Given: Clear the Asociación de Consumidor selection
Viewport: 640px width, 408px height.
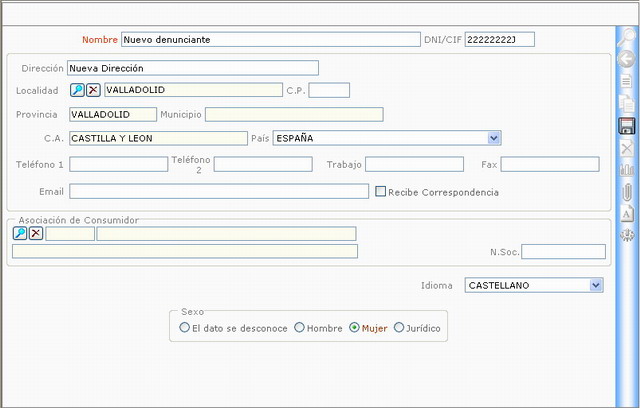Looking at the screenshot, I should pyautogui.click(x=36, y=233).
